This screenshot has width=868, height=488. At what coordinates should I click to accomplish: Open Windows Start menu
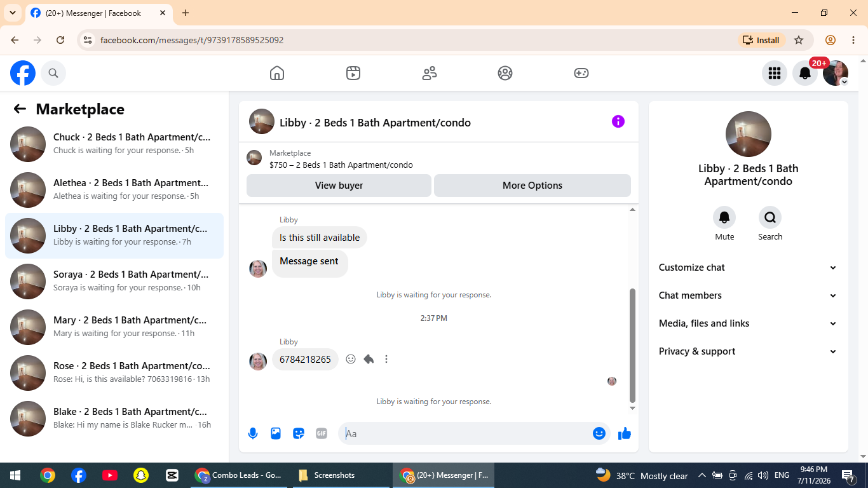15,475
